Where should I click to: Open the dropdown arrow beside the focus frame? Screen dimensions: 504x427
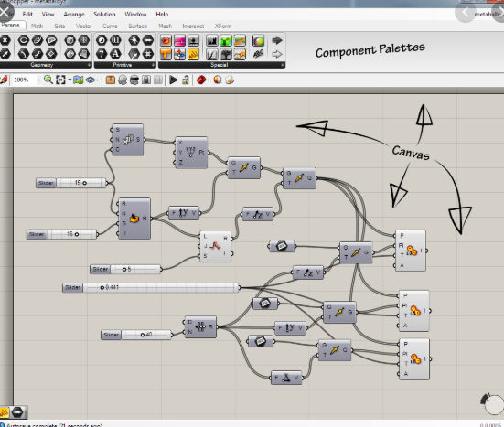pyautogui.click(x=70, y=80)
